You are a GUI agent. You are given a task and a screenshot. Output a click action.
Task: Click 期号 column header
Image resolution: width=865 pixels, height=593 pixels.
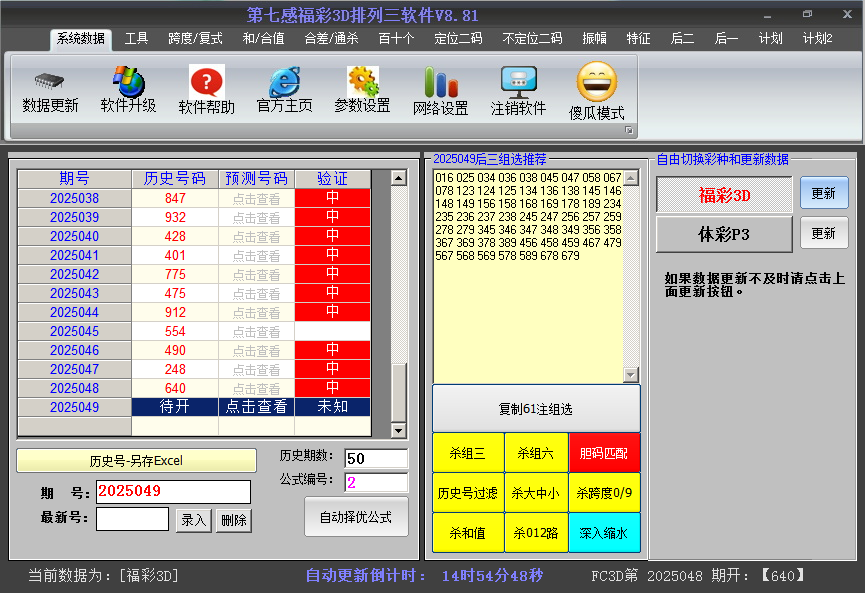pos(74,179)
